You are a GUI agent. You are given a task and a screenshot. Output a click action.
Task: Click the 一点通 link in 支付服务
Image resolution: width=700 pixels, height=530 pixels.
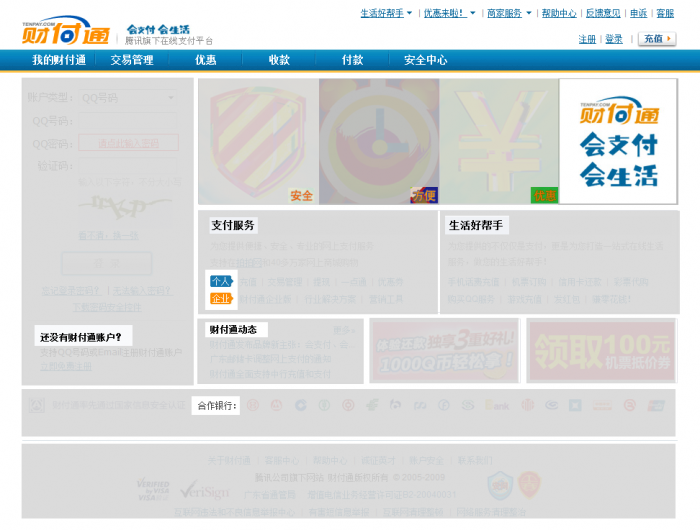(x=354, y=282)
